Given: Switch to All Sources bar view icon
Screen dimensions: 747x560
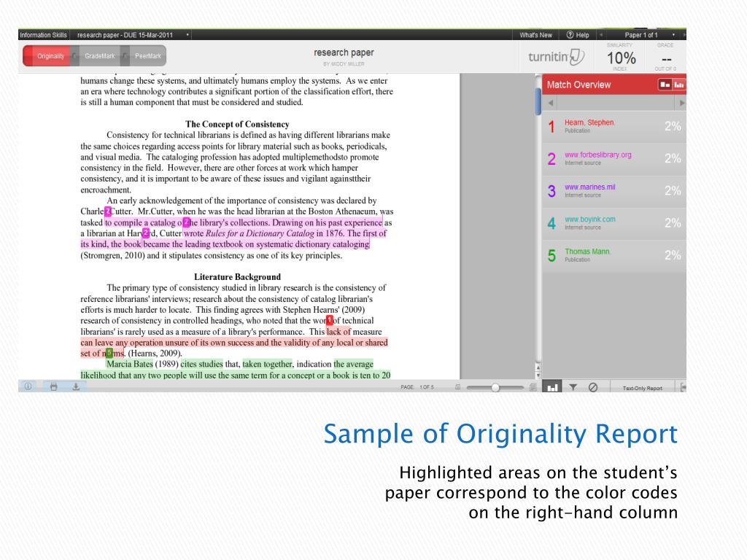Looking at the screenshot, I should (679, 85).
